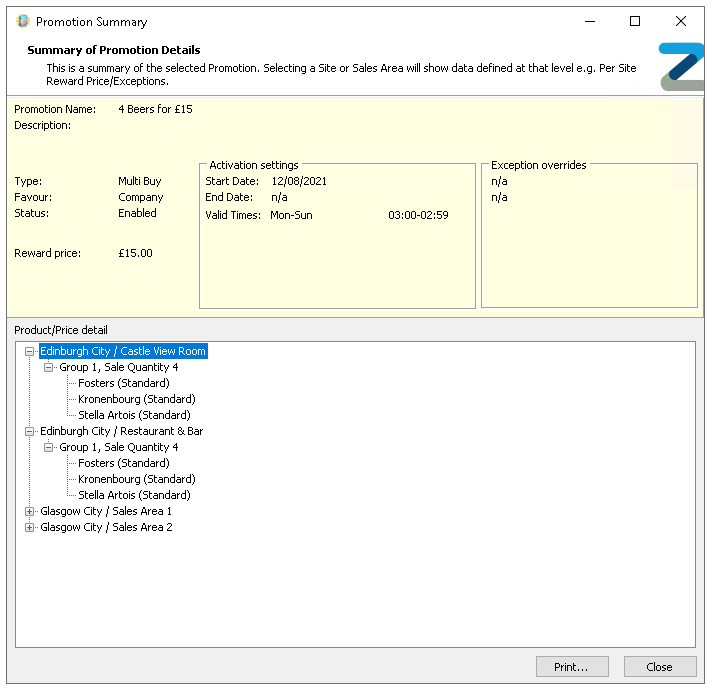Viewport: 712px width, 691px height.
Task: Maximize the Promotion Summary window
Action: pyautogui.click(x=634, y=21)
